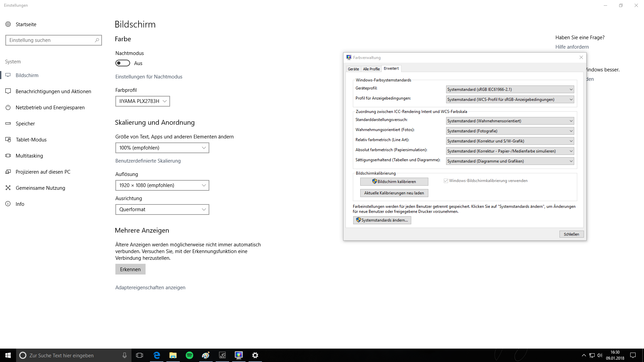Viewport: 644px width, 362px height.
Task: Click the Gemeinsame Nutzung sidebar icon
Action: coord(8,188)
